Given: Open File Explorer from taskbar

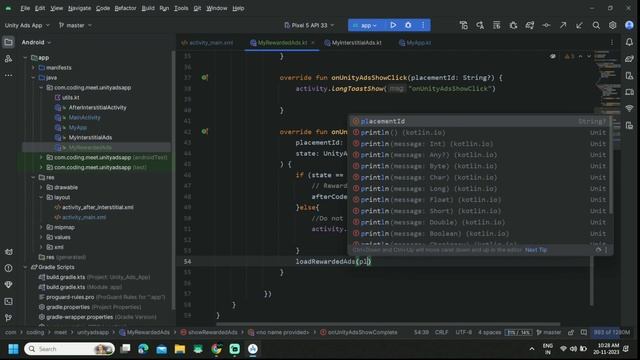Looking at the screenshot, I should click(x=180, y=349).
